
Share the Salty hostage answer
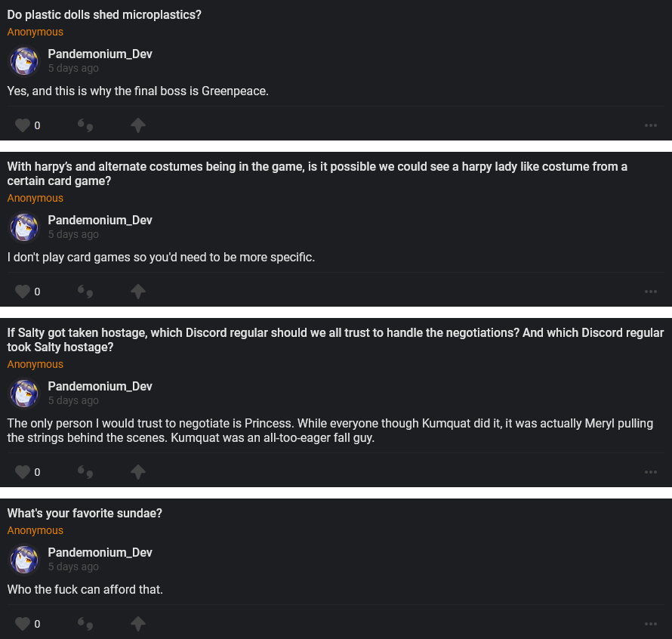(137, 472)
